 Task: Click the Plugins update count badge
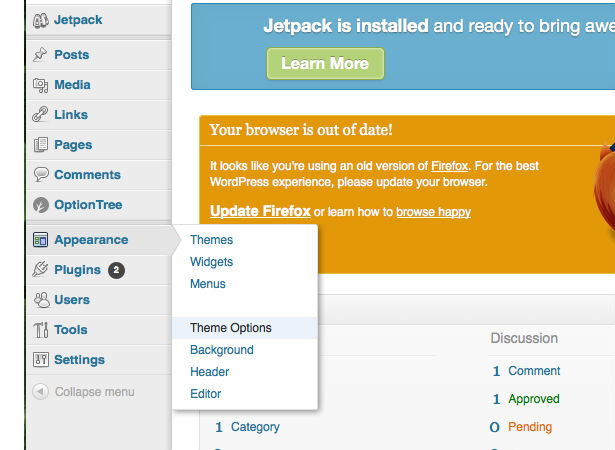coord(116,270)
